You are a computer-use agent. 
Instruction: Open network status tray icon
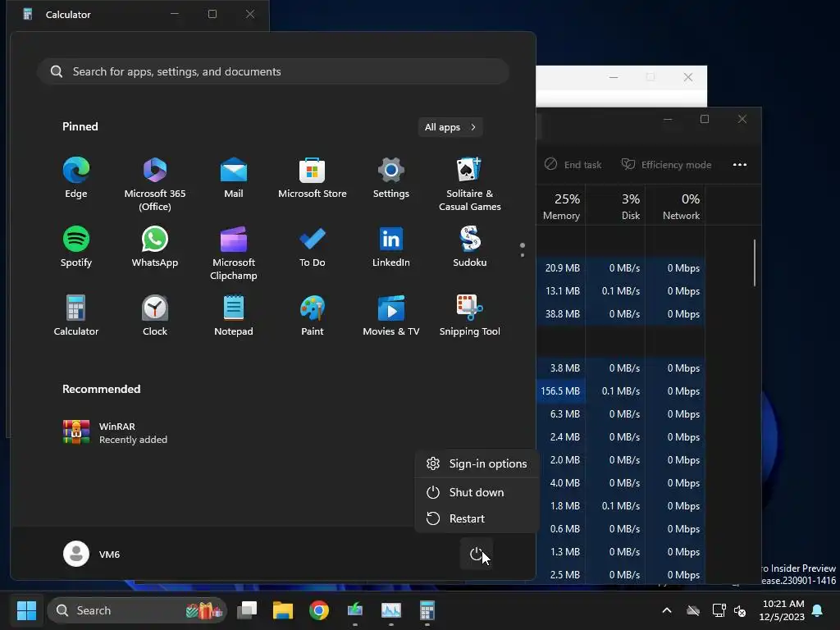[x=719, y=610]
